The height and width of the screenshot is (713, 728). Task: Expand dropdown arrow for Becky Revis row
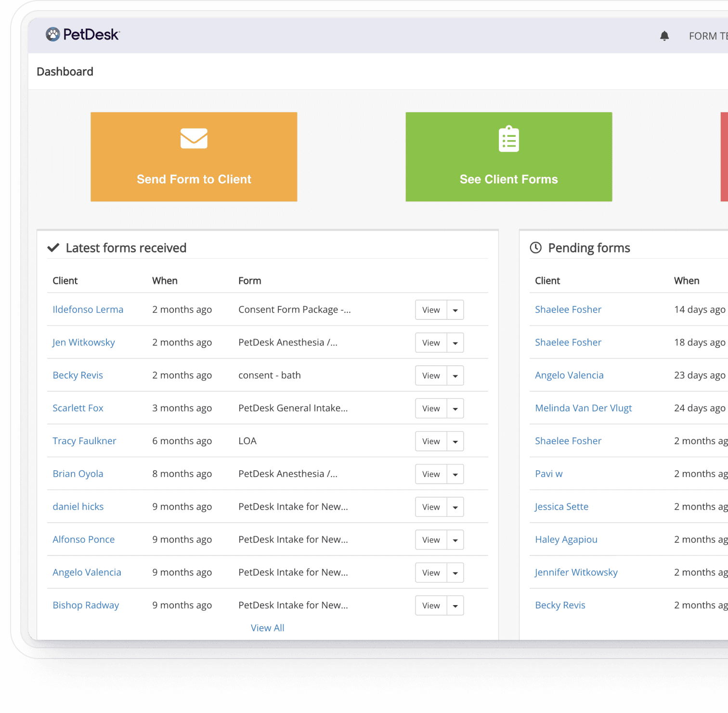click(455, 375)
